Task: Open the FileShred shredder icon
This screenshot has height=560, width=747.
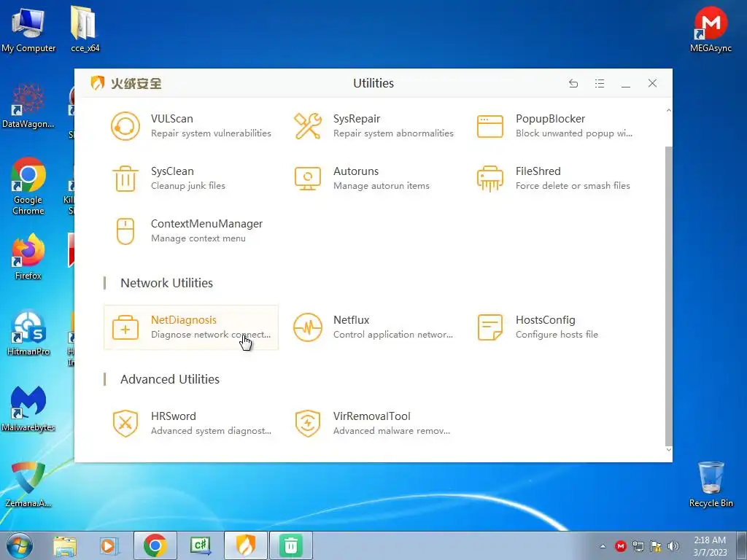Action: click(489, 179)
